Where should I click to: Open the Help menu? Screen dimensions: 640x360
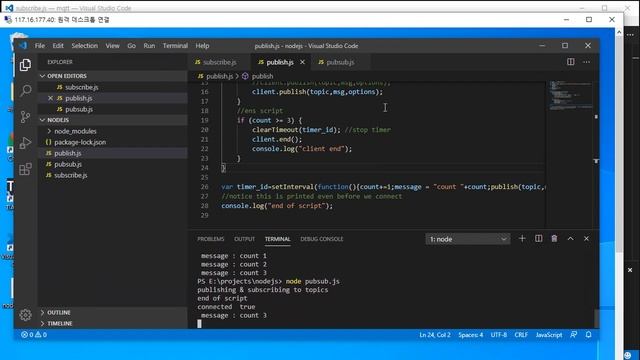pos(202,46)
